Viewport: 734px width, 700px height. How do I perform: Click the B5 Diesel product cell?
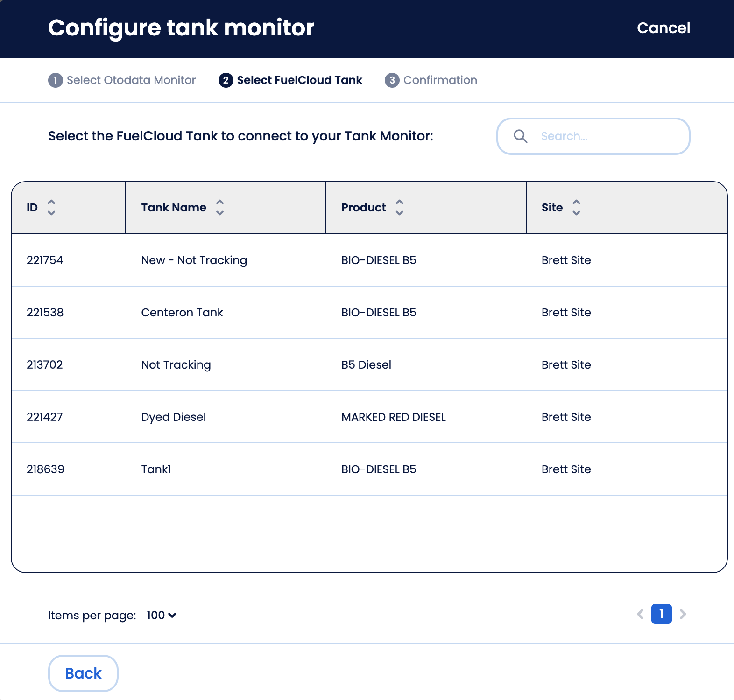[x=367, y=365]
